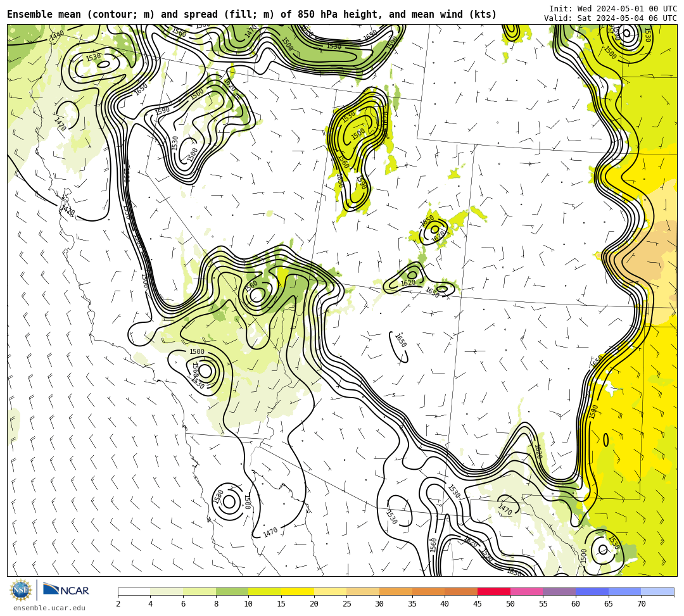684x616 pixels.
Task: Open the ensemble.ucar.edu link text
Action: click(49, 608)
